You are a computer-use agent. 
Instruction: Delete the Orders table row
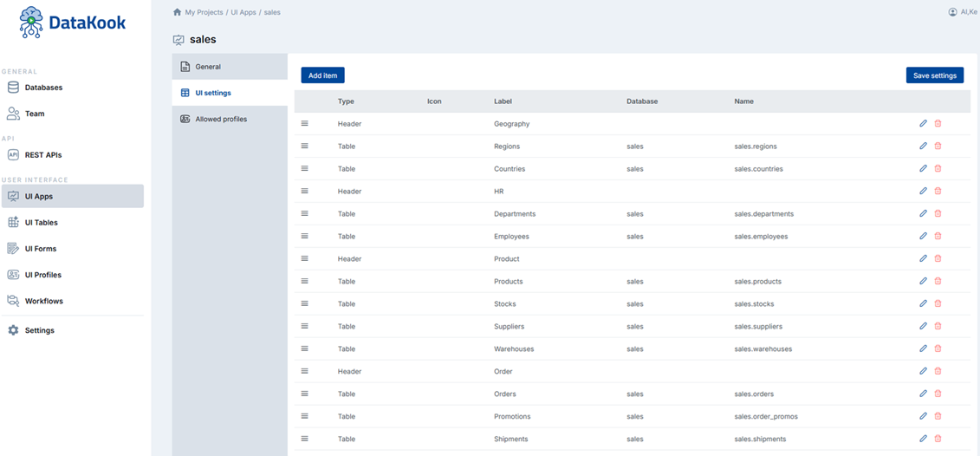click(938, 394)
